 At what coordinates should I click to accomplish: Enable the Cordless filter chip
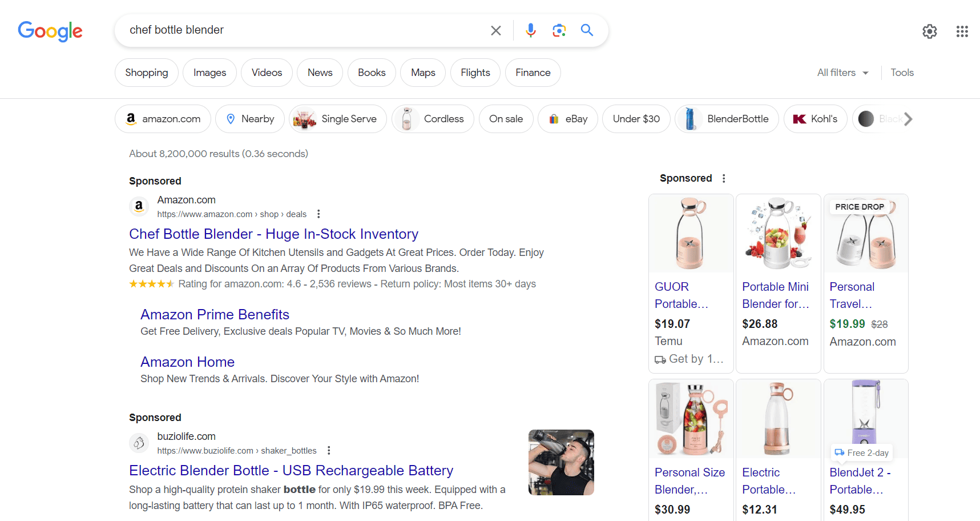pos(433,119)
